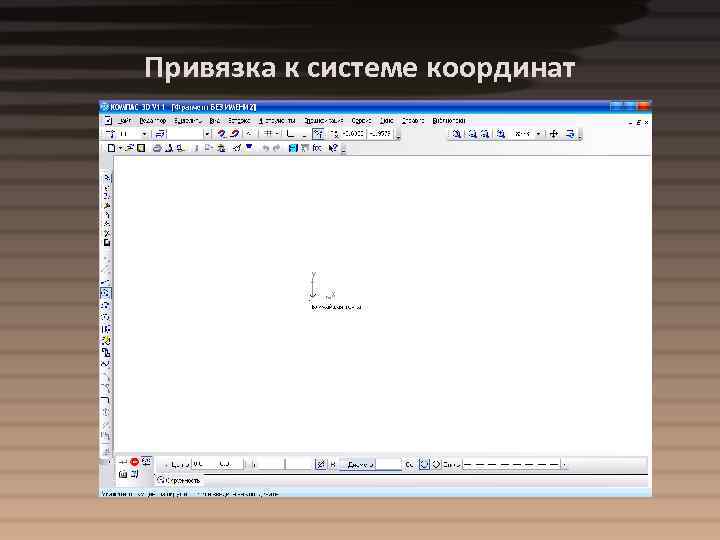Click the Refresh view icon
The width and height of the screenshot is (720, 540).
coord(570,134)
